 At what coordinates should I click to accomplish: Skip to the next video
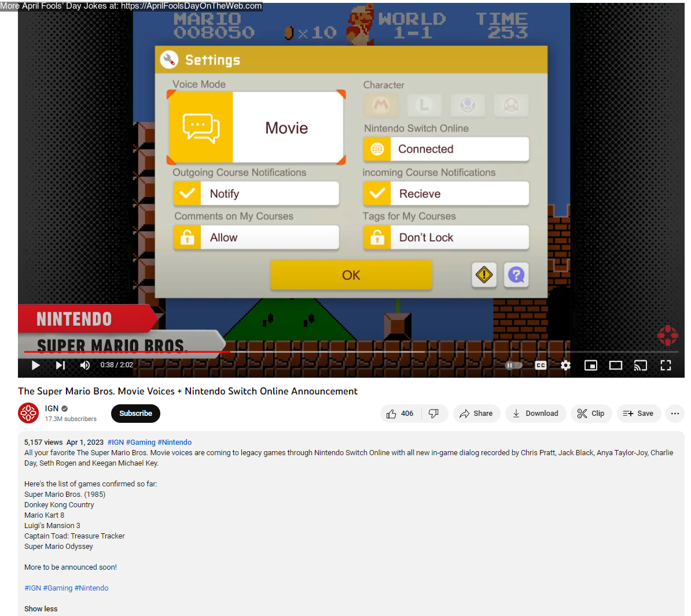pos(60,365)
